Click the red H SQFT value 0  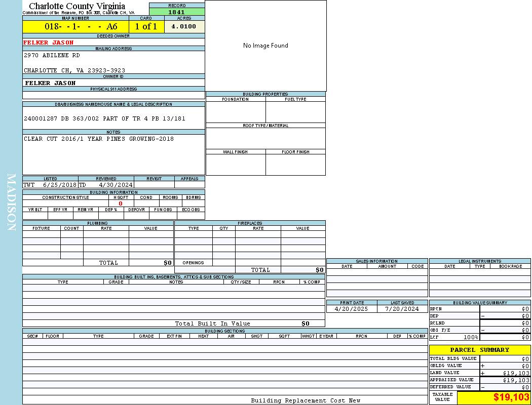[121, 204]
